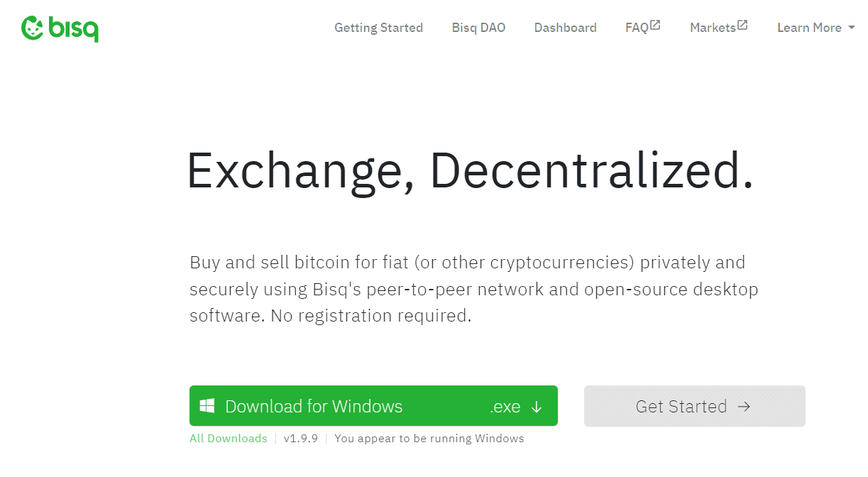Click the external-link icon beside Markets
Screen dimensions: 868x477
(x=742, y=25)
